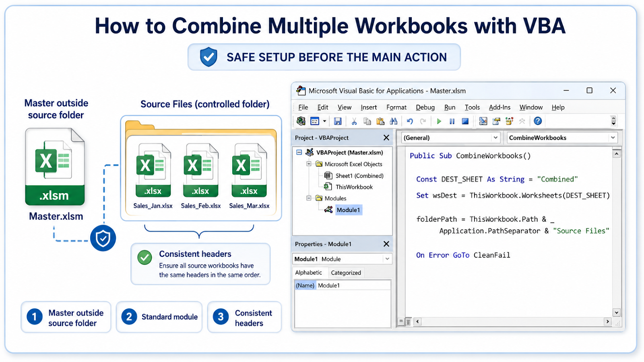Click the Sales_Jan.xlsx file icon
644x362 pixels.
[x=153, y=171]
